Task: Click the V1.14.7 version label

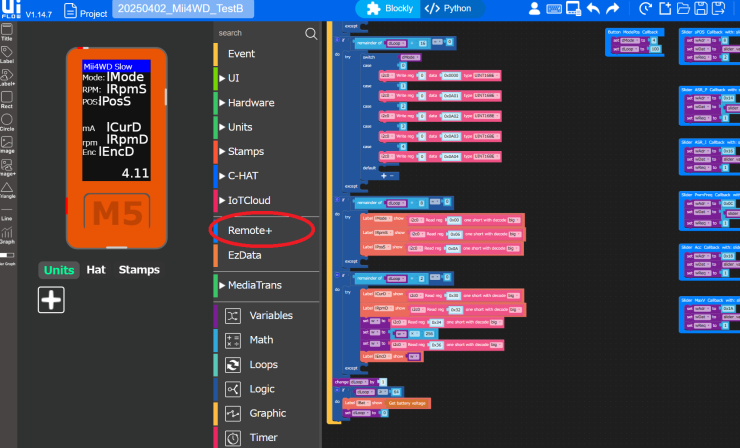Action: [x=39, y=14]
